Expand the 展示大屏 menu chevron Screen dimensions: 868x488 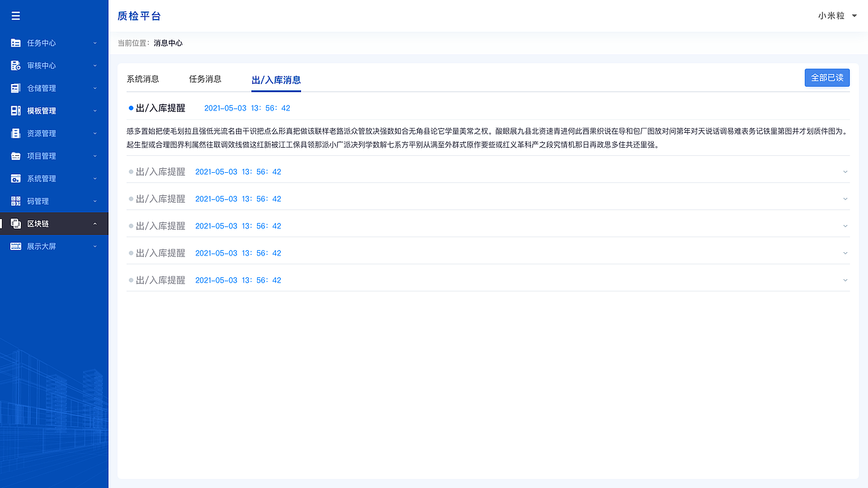[95, 246]
